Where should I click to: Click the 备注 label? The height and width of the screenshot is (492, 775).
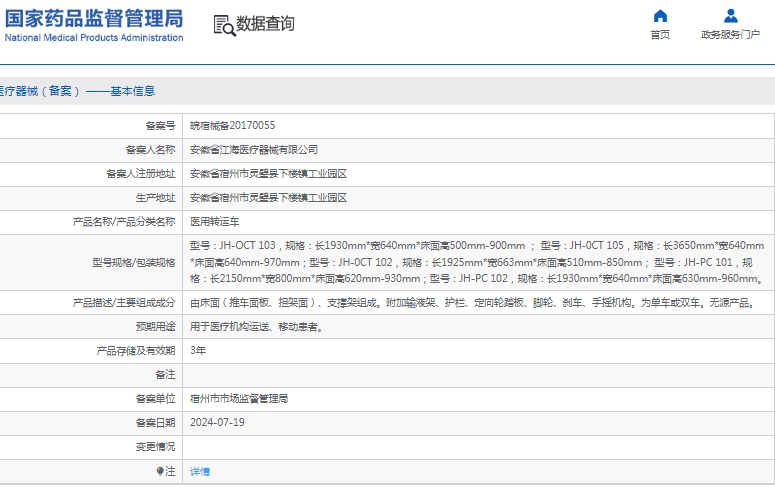(165, 375)
